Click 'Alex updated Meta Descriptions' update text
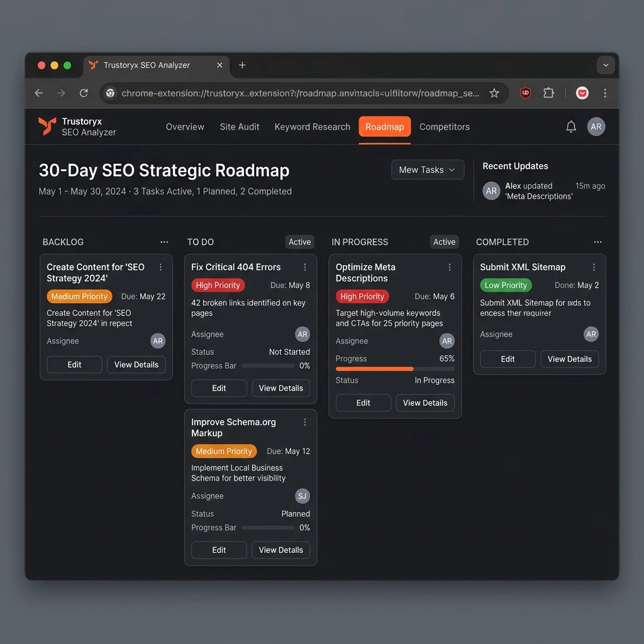 538,191
